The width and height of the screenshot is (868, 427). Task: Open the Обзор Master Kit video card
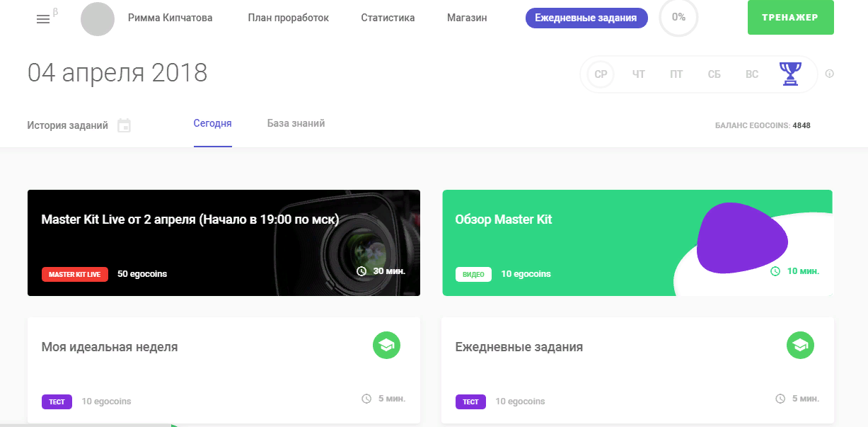pyautogui.click(x=637, y=243)
